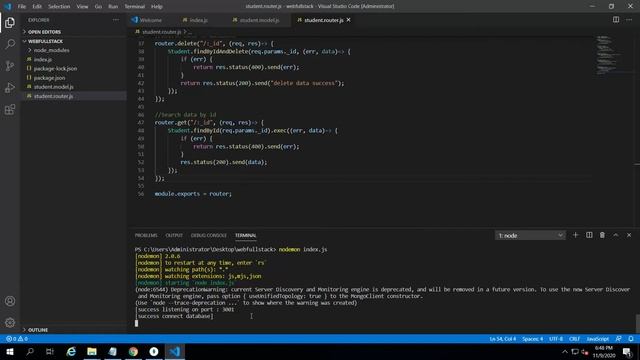Launch Chrome from the taskbar
The image size is (640, 360).
tap(133, 351)
